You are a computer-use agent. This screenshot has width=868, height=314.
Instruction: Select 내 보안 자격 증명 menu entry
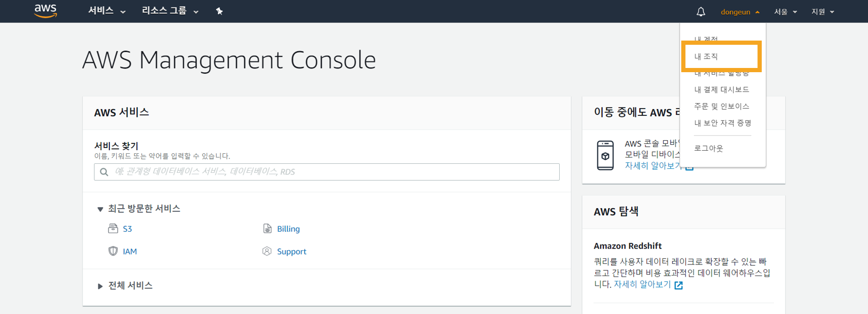coord(722,123)
